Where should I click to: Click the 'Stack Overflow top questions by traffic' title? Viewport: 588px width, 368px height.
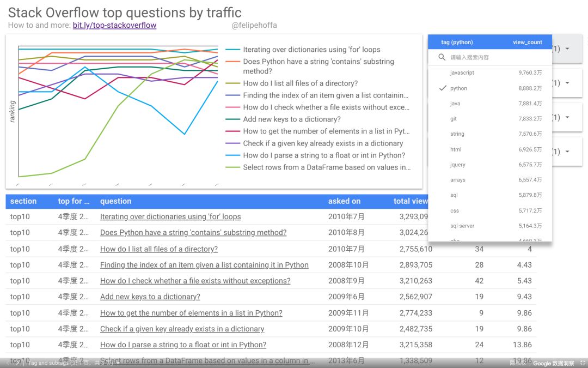click(x=125, y=13)
